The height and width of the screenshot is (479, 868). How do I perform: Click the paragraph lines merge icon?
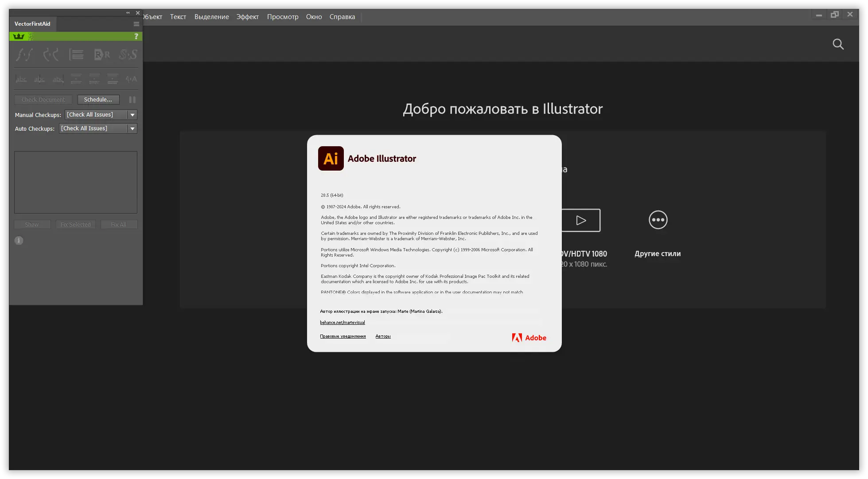76,55
